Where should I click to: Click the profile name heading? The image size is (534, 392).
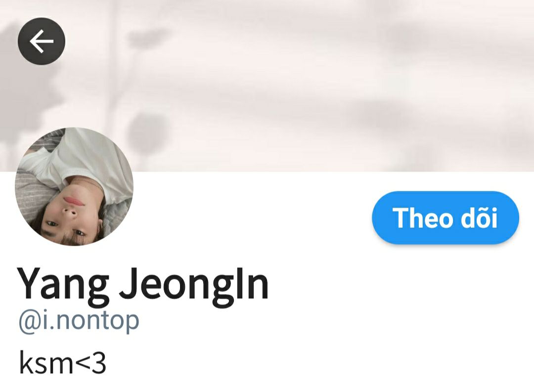[x=143, y=284]
